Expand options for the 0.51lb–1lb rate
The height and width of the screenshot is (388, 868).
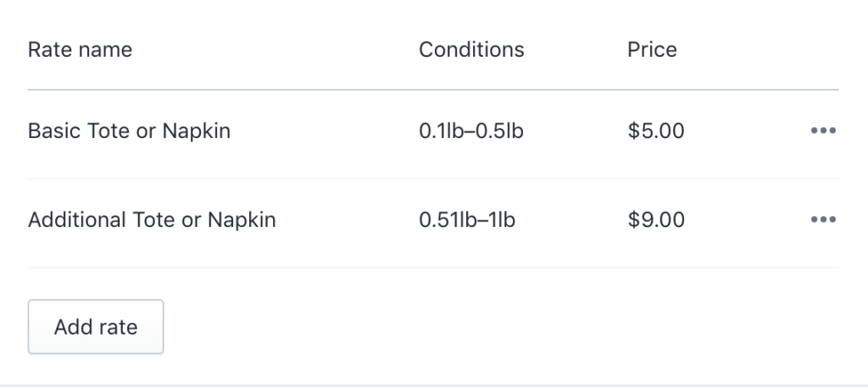823,220
